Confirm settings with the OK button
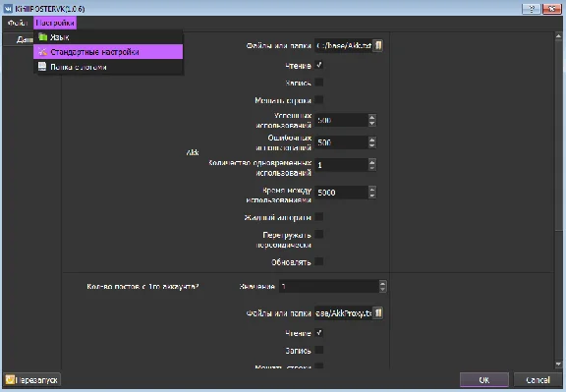 coord(484,380)
